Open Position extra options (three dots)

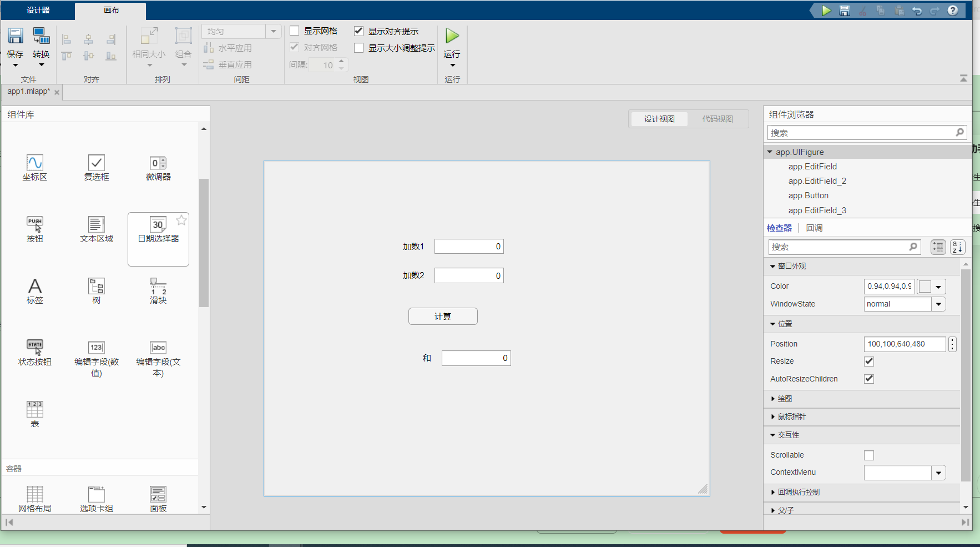click(x=952, y=344)
